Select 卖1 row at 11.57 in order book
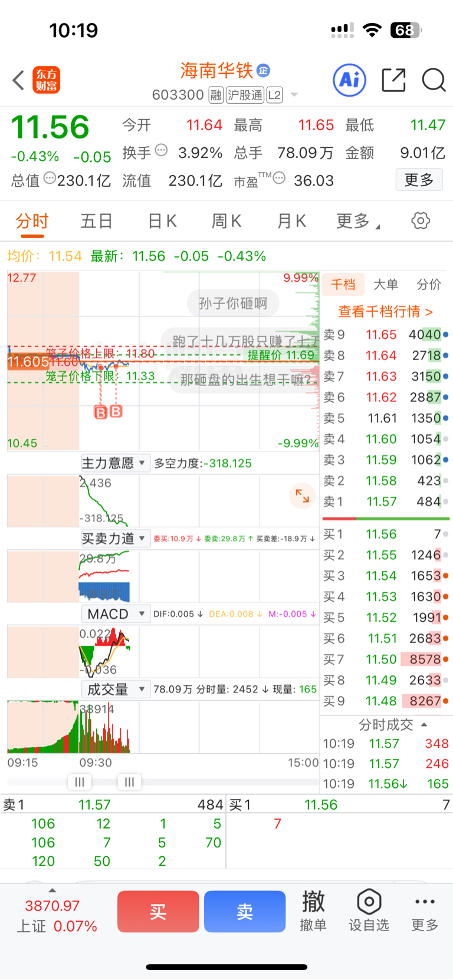The image size is (453, 980). [386, 501]
